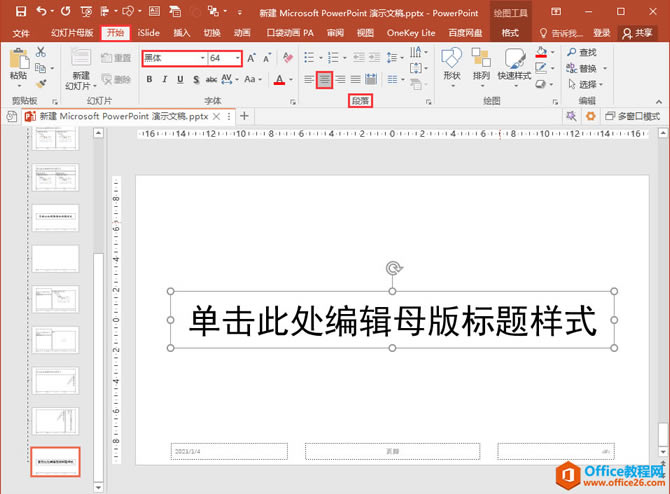Click the 登录 sign-in button
670x494 pixels.
point(602,33)
